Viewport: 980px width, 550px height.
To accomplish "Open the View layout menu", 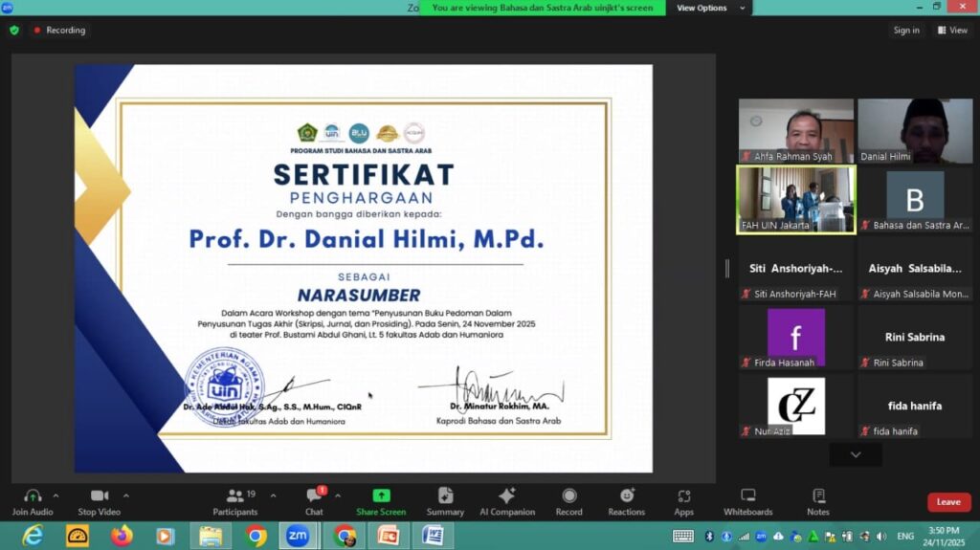I will [x=952, y=31].
